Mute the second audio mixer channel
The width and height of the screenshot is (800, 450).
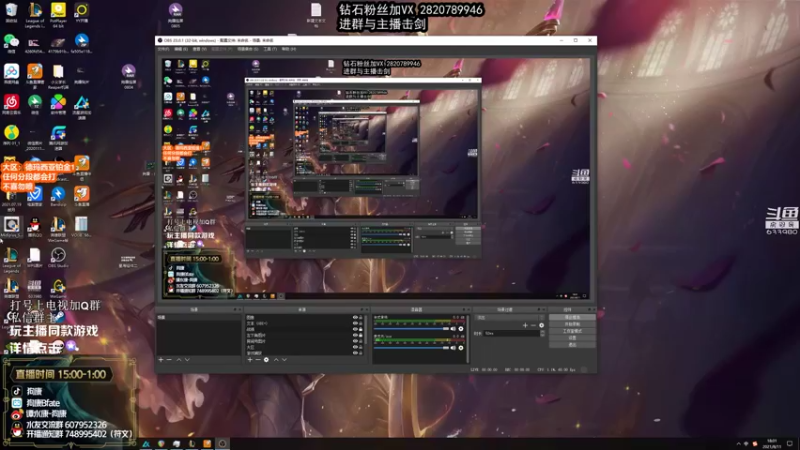(x=453, y=348)
